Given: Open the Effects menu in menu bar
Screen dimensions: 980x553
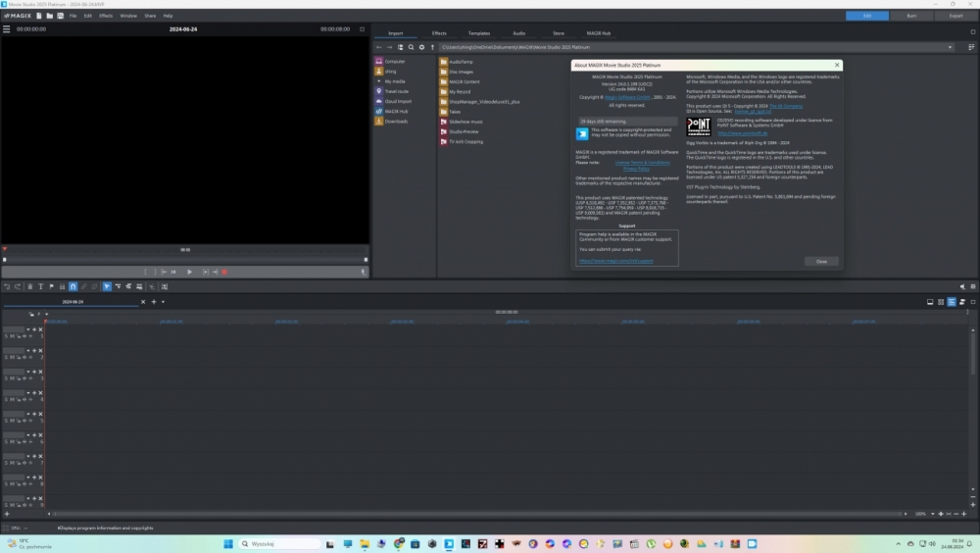Looking at the screenshot, I should tap(106, 16).
